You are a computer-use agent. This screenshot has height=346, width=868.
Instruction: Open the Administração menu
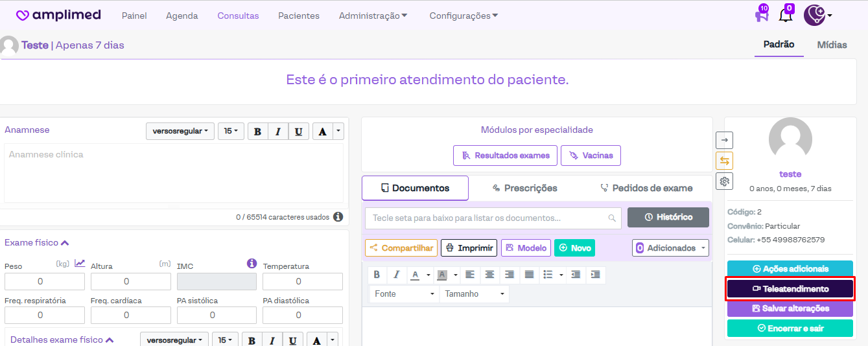(x=373, y=16)
